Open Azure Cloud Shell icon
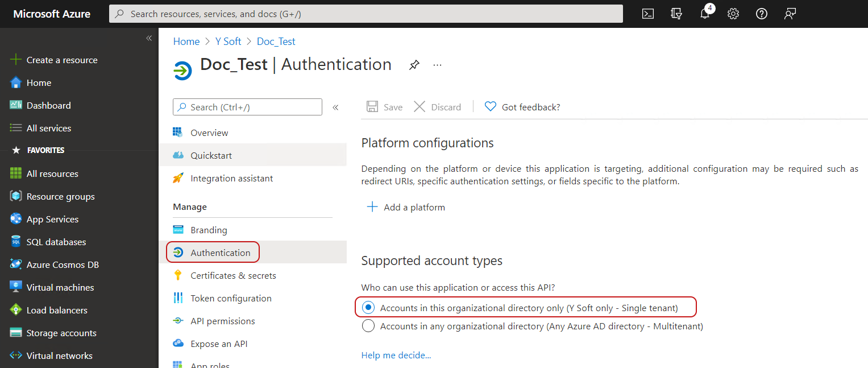This screenshot has height=368, width=868. [x=647, y=14]
